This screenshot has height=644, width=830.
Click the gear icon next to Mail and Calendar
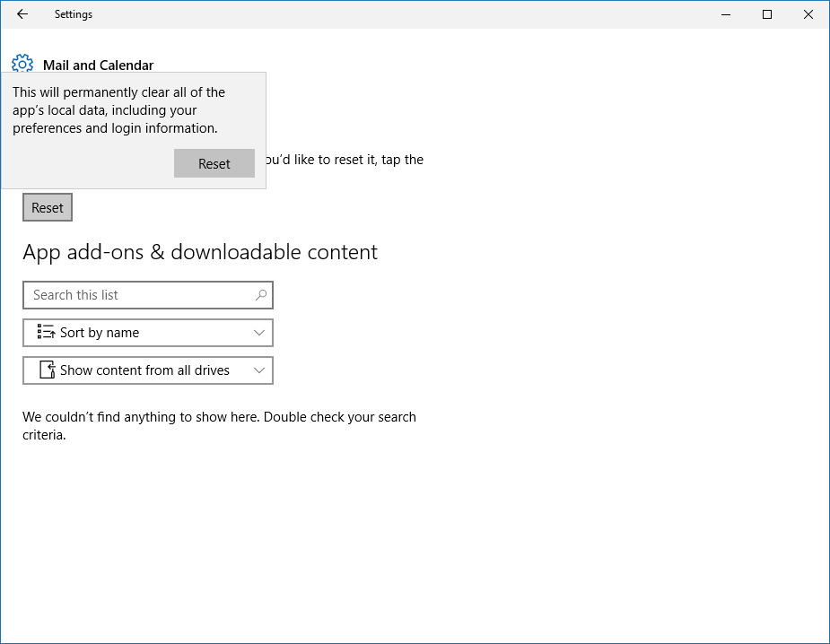pos(22,63)
